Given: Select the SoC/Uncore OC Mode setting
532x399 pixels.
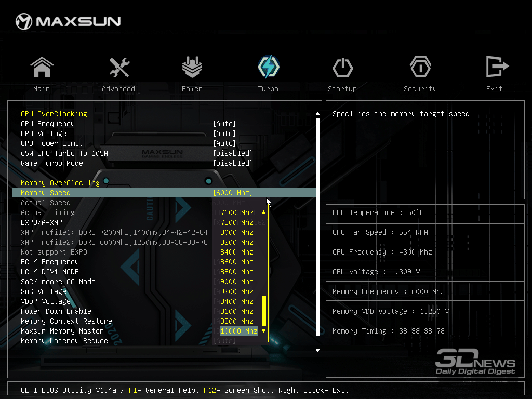Looking at the screenshot, I should coord(58,281).
